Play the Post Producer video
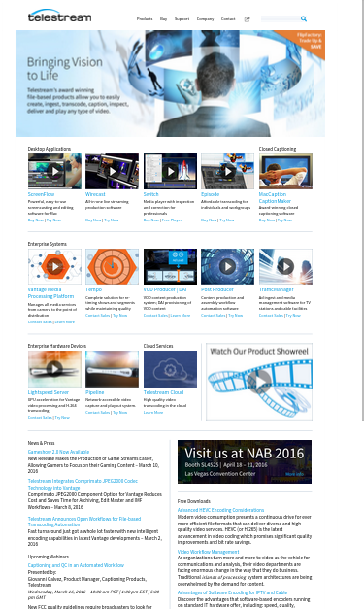 227,266
